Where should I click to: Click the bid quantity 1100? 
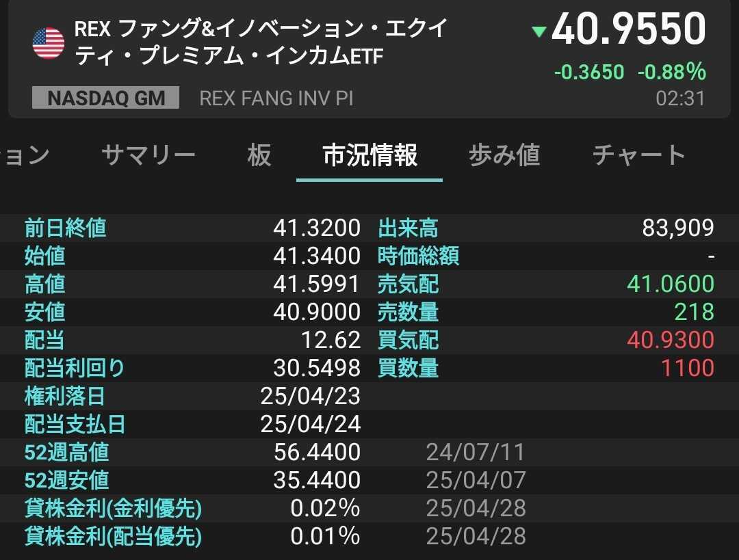point(688,368)
